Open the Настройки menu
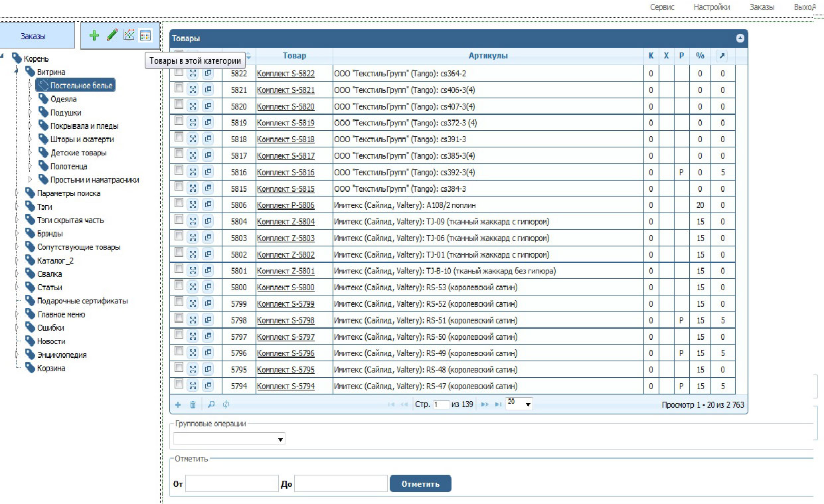This screenshot has width=824, height=504. (712, 7)
